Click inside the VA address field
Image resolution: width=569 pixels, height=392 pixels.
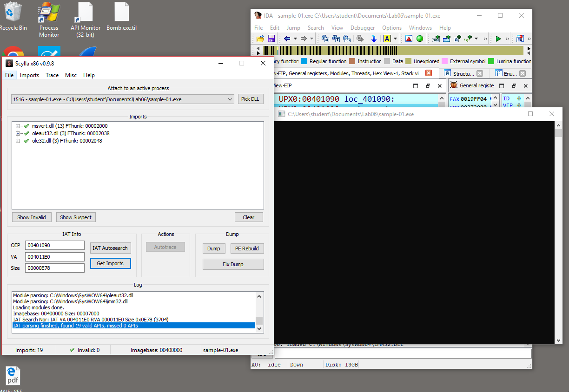[x=55, y=256]
